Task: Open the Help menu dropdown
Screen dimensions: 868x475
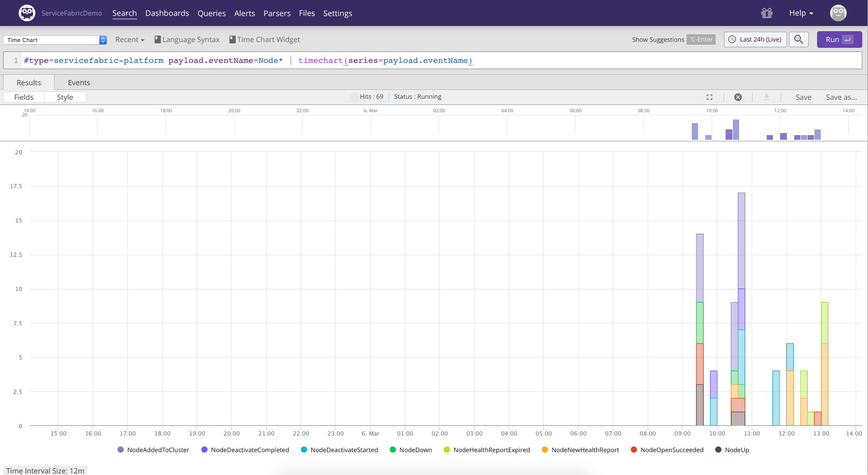Action: 800,13
